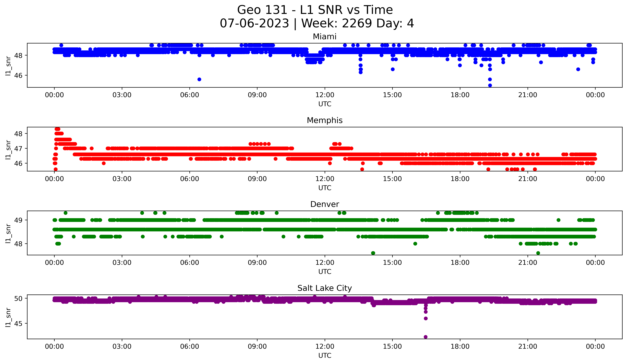
Task: Click the top red peak point in Memphis plot
Action: [57, 129]
